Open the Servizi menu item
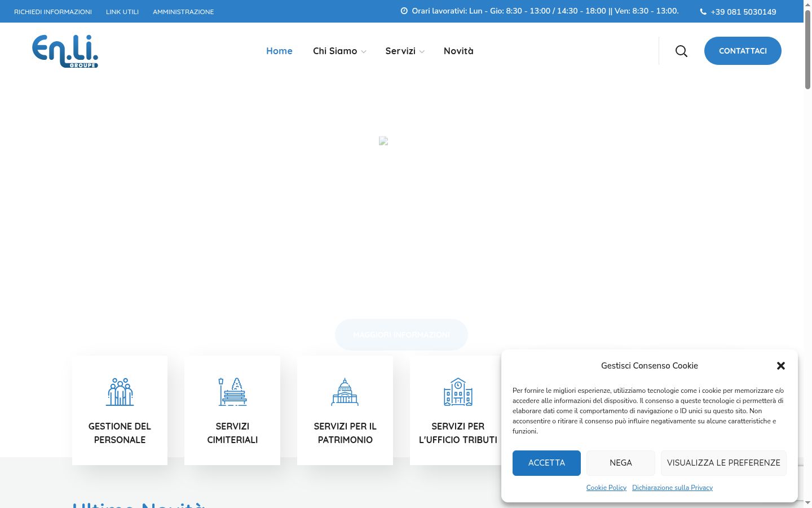Screen dimensions: 812x508 (400, 51)
